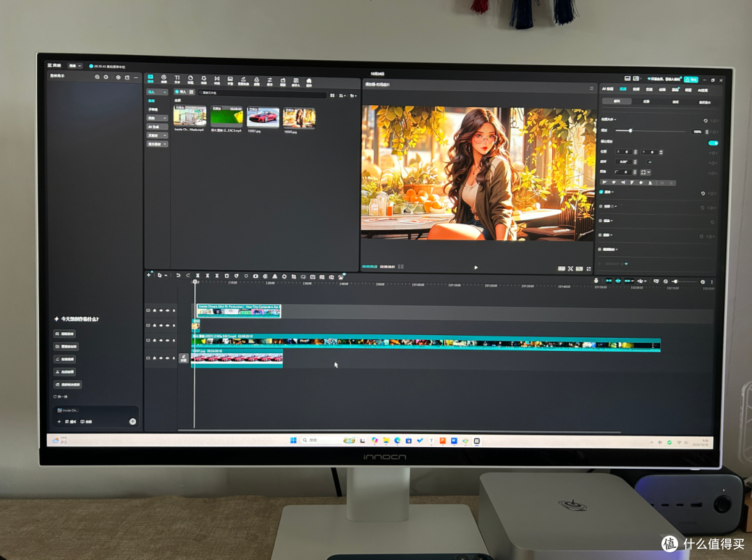The height and width of the screenshot is (560, 752).
Task: Click the align-left icon in the properties panel
Action: [604, 182]
